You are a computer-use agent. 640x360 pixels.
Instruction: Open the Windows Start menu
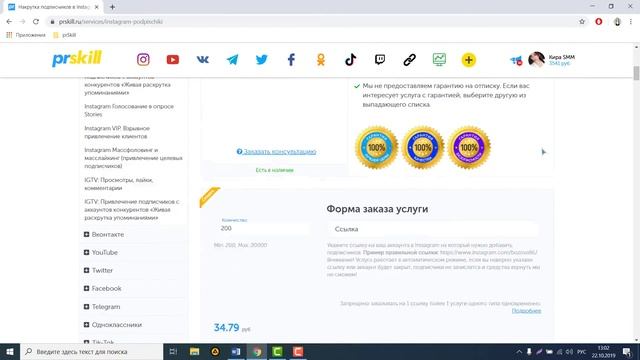(x=10, y=351)
